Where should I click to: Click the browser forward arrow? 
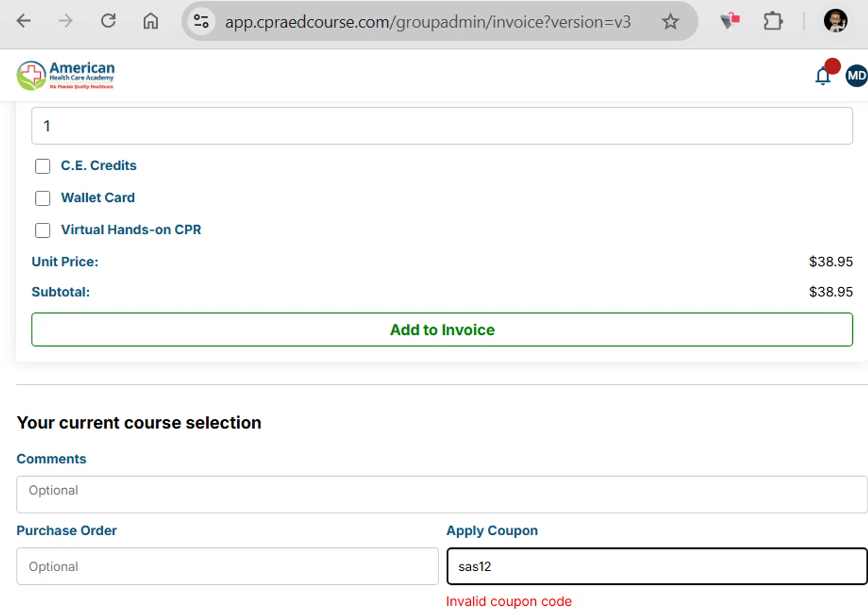click(x=65, y=21)
